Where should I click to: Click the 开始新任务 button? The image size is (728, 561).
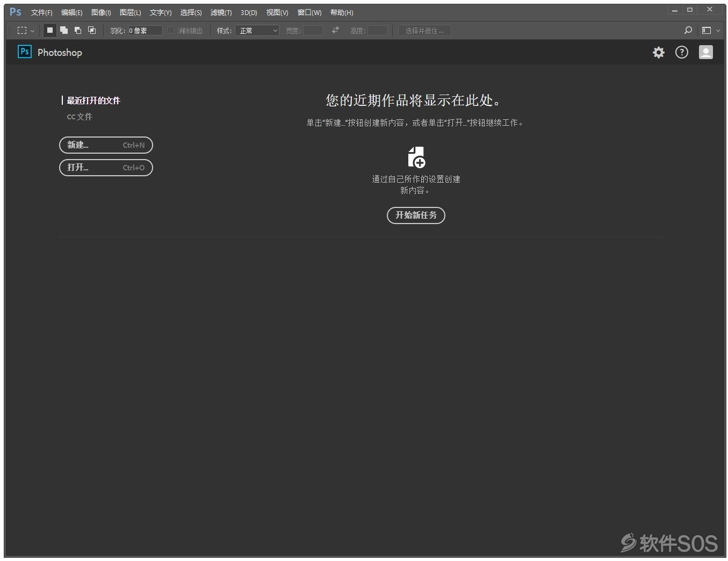416,215
